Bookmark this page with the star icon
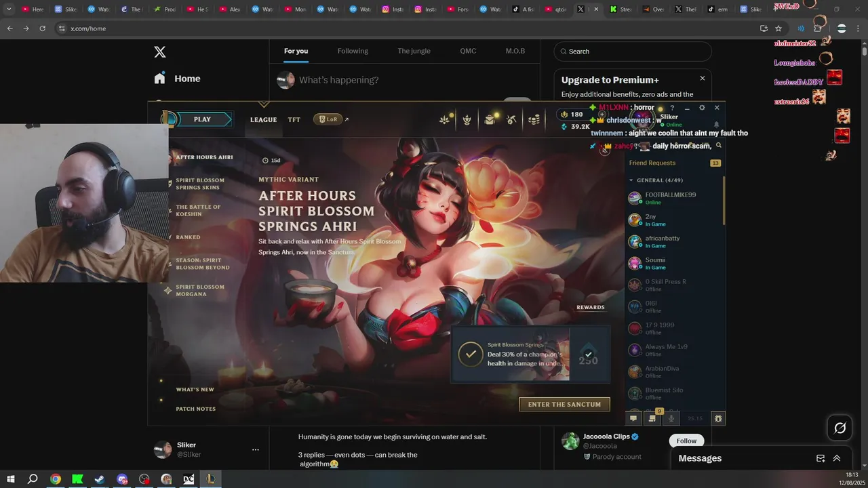 coord(778,28)
